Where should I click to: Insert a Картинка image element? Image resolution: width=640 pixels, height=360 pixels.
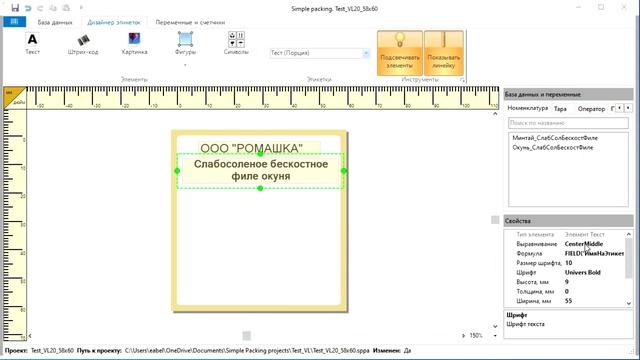[134, 44]
